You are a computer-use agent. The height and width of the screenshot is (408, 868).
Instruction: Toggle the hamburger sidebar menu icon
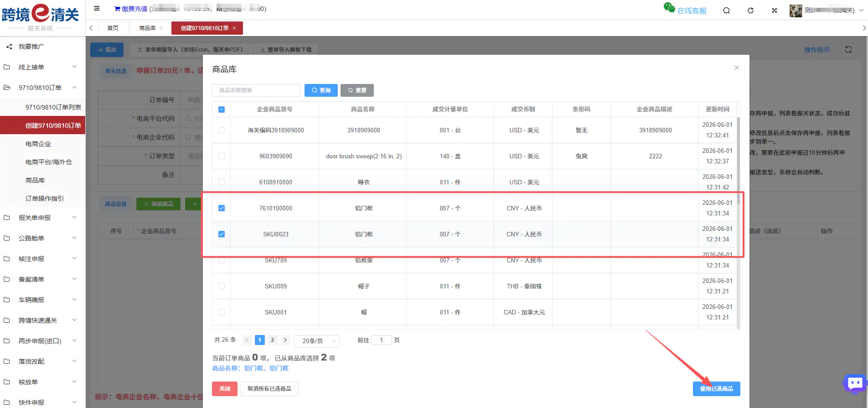click(x=97, y=8)
